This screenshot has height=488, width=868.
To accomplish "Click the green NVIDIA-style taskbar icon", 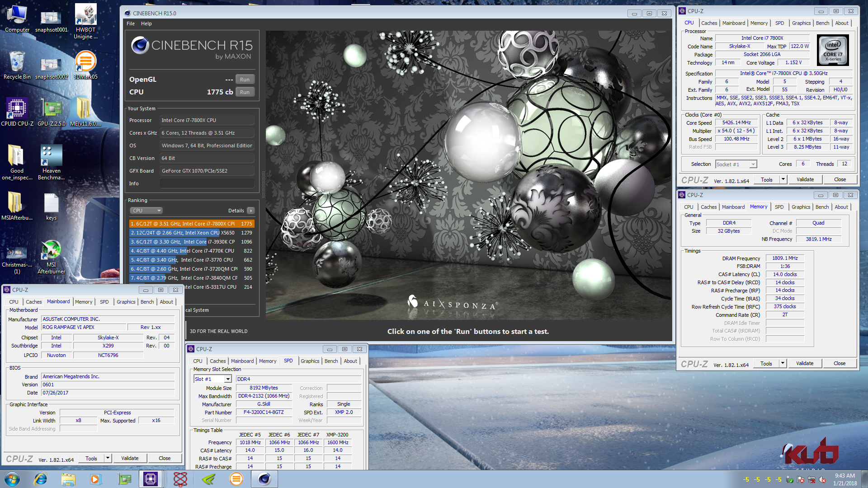I will [208, 479].
